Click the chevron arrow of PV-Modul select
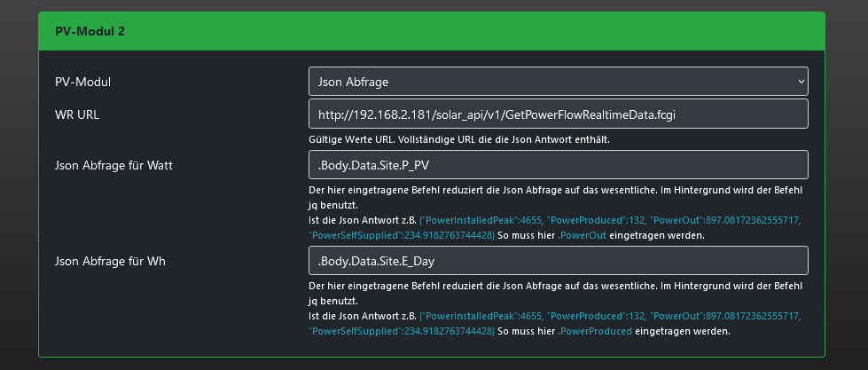 click(801, 82)
